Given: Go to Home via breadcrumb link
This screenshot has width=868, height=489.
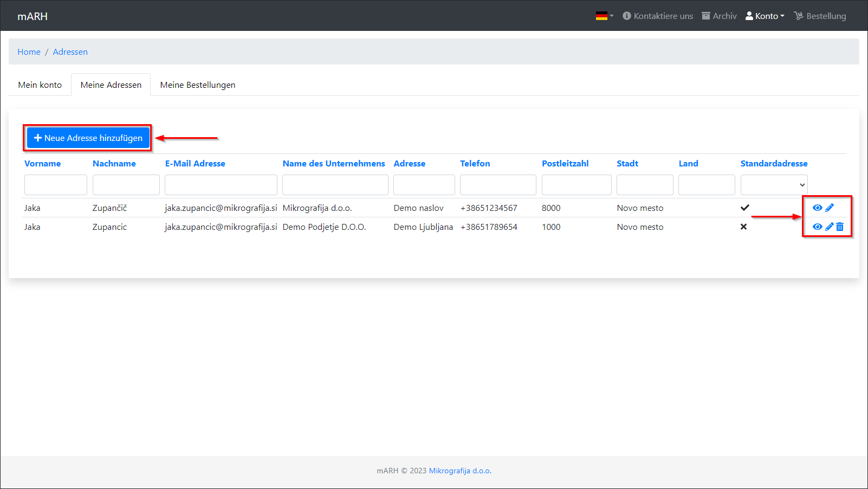Looking at the screenshot, I should tap(29, 52).
